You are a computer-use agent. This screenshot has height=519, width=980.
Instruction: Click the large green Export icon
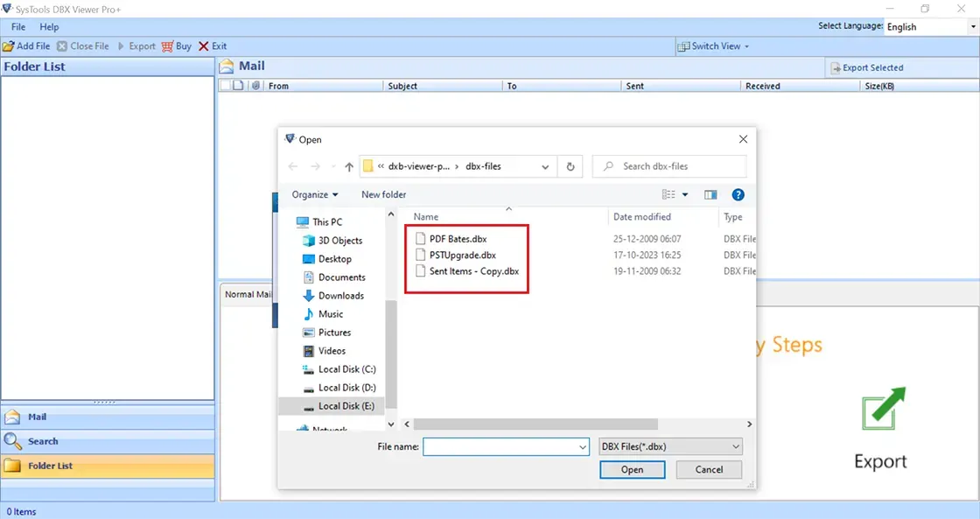883,408
